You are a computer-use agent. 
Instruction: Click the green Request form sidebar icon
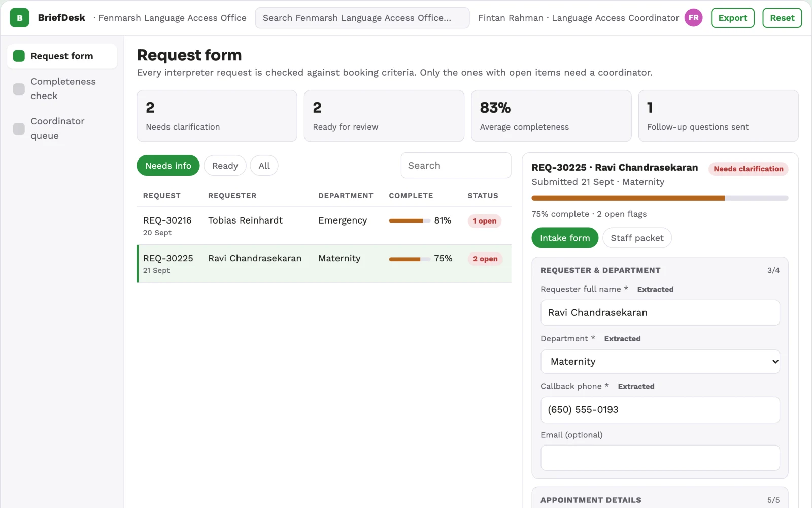[x=19, y=56]
